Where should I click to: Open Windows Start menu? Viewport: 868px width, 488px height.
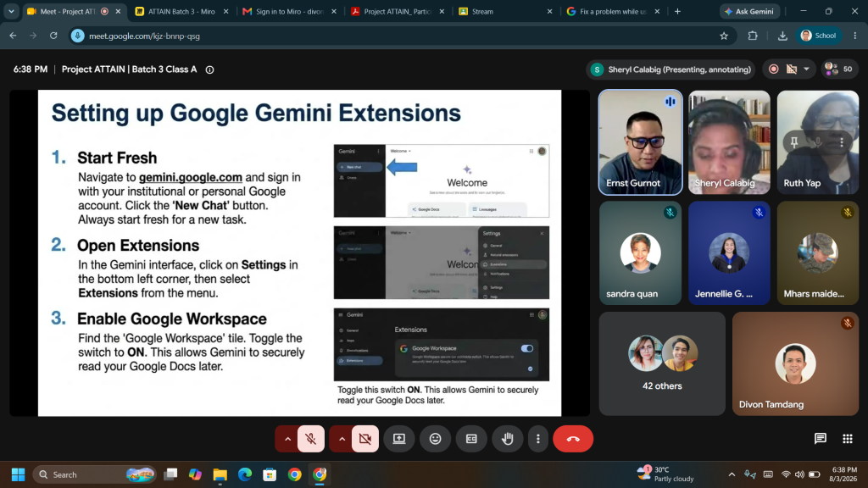19,474
